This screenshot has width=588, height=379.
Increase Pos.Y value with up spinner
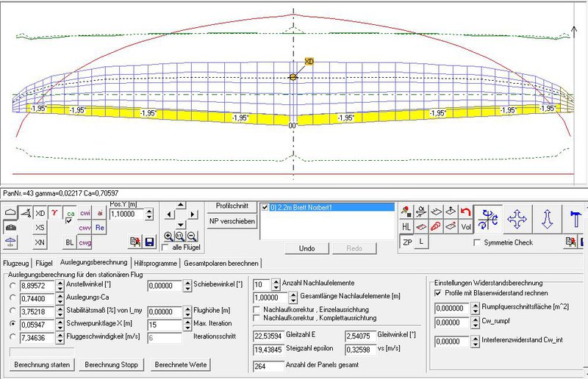tap(150, 210)
